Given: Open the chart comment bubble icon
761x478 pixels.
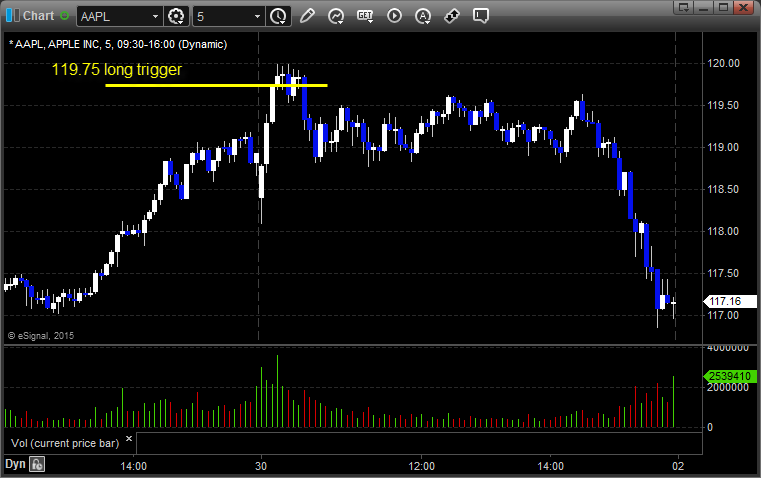Looking at the screenshot, I should pos(480,16).
